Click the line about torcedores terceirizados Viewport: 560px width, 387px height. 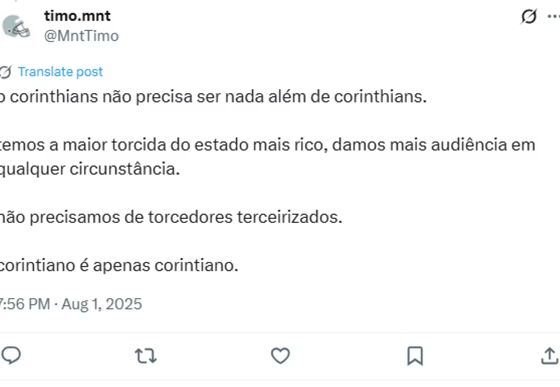pos(171,217)
